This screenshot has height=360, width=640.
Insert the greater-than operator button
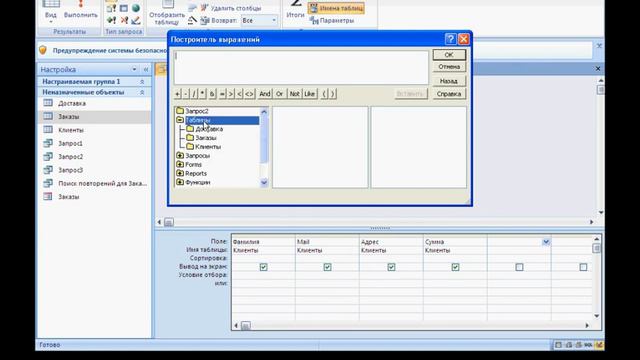[231, 94]
